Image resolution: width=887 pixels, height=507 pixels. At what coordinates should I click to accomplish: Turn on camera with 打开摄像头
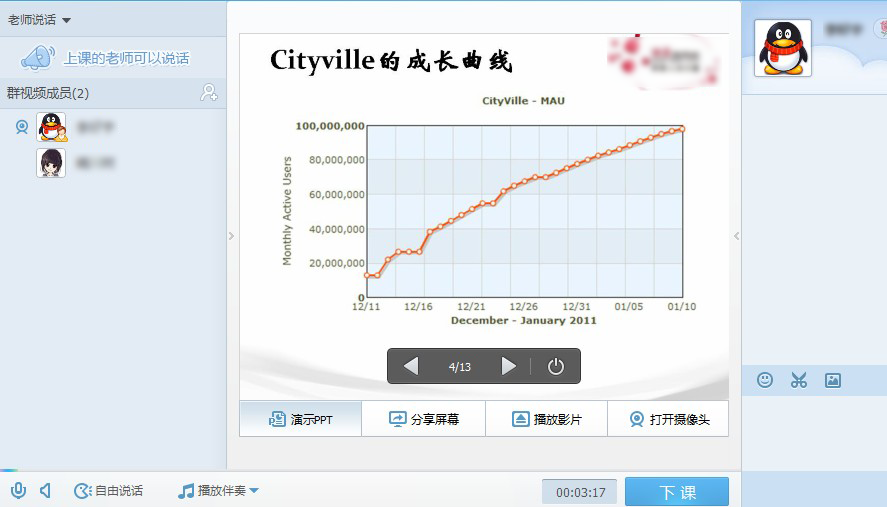(x=668, y=419)
